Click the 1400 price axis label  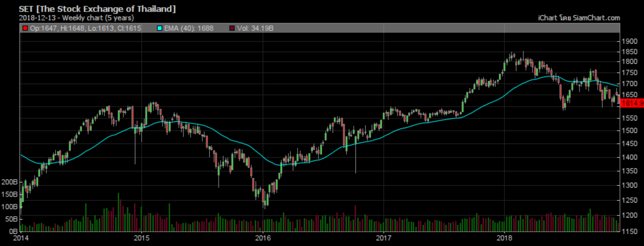tap(629, 157)
